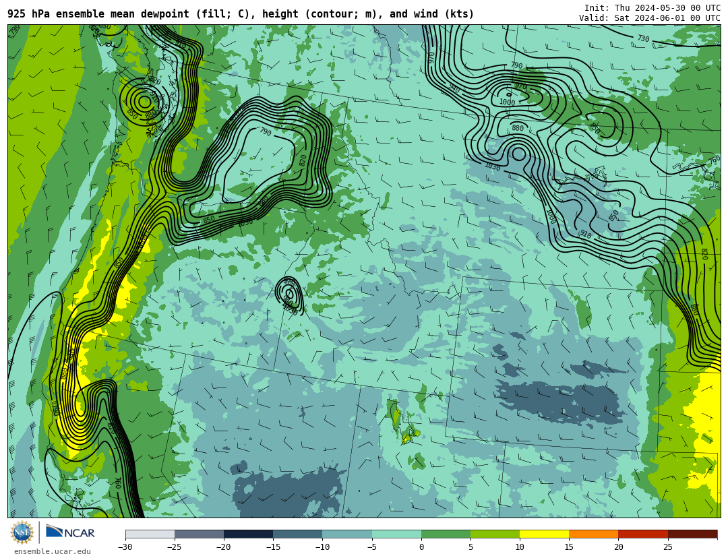Image resolution: width=728 pixels, height=560 pixels.
Task: Click the 'Valid: Sat 2024-06-01 00 UTC' text
Action: tap(650, 18)
